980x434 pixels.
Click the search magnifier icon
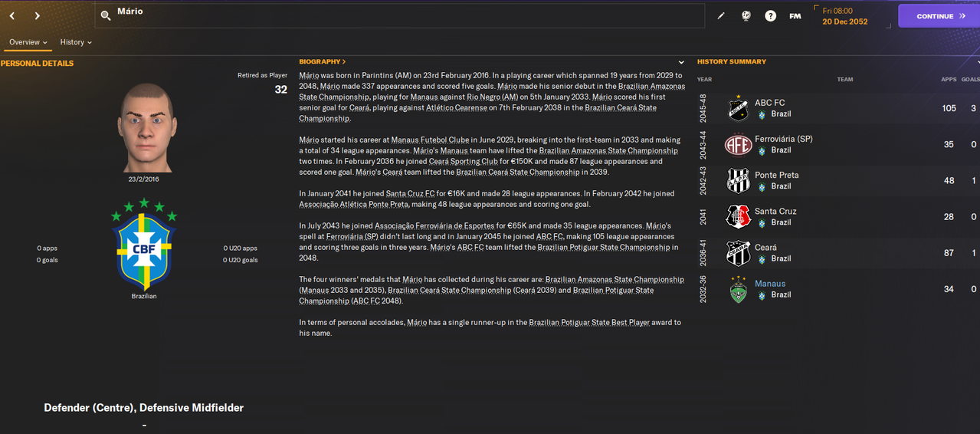[x=106, y=15]
